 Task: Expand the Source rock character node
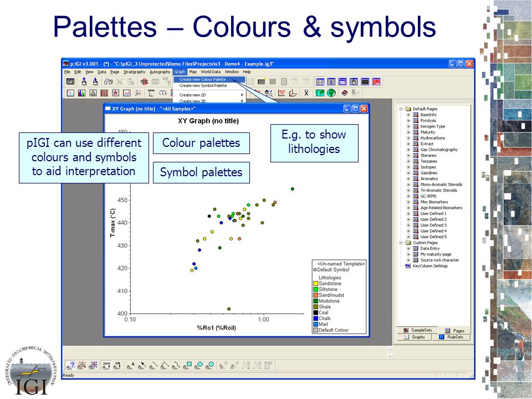click(408, 260)
